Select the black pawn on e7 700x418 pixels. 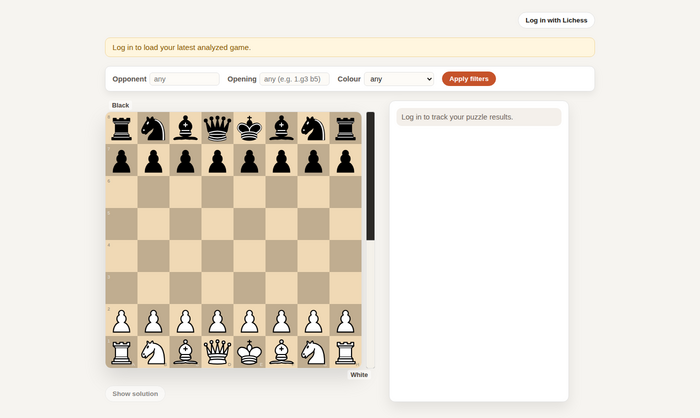(250, 160)
